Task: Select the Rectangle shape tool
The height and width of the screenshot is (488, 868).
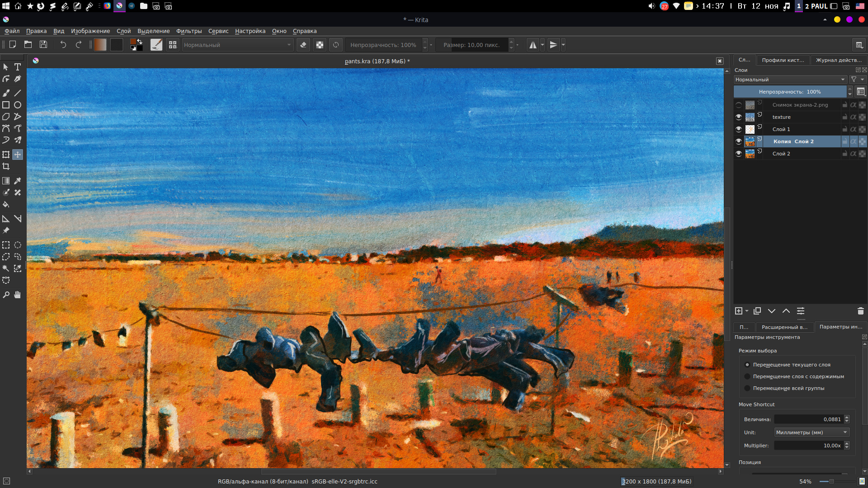Action: click(x=6, y=105)
